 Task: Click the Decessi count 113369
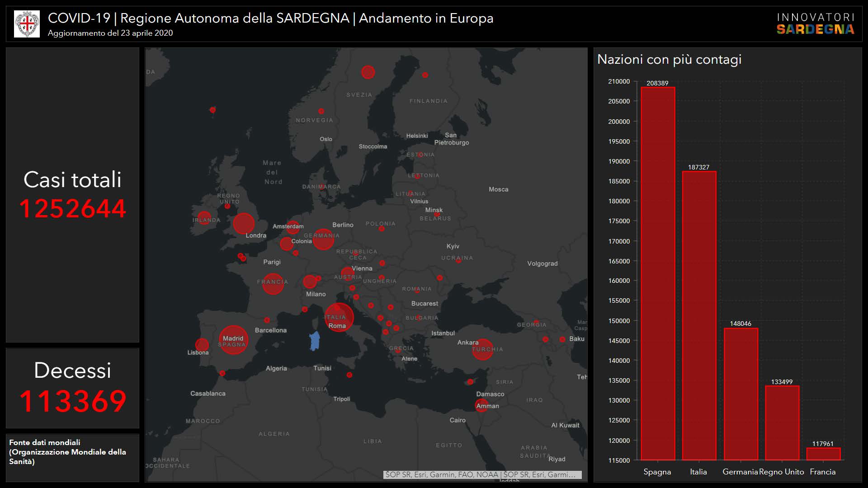72,401
